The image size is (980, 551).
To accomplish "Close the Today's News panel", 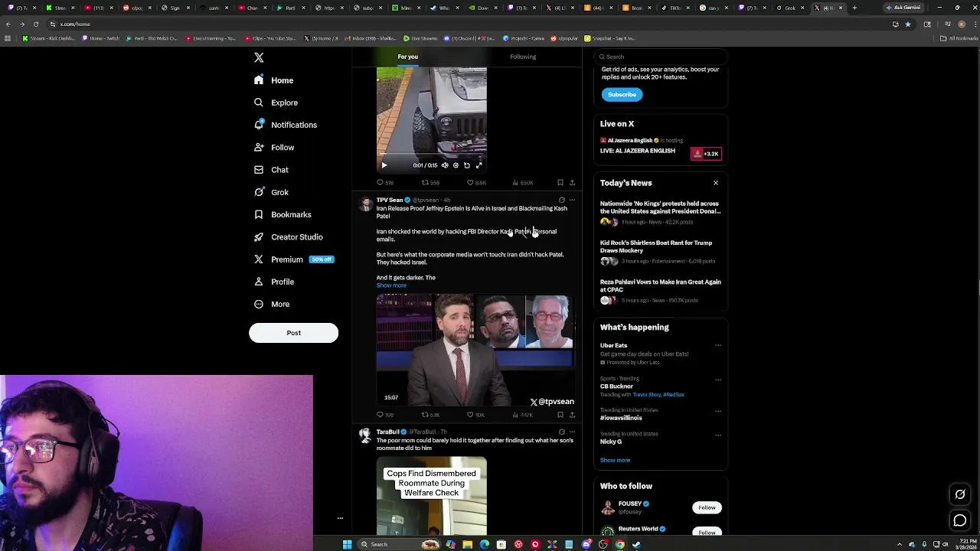I will tap(716, 183).
